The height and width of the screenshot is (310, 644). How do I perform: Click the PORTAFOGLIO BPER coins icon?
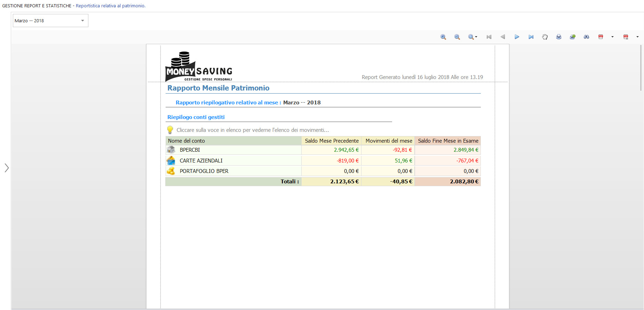(x=171, y=171)
